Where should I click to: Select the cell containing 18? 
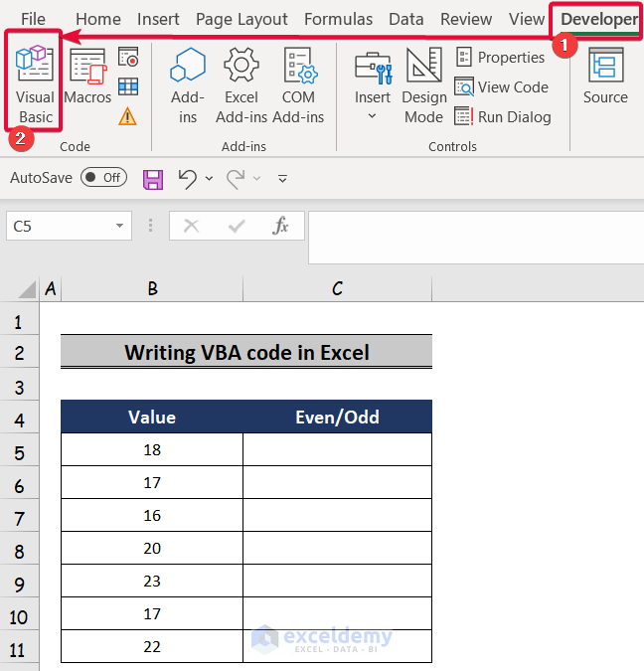(x=152, y=449)
